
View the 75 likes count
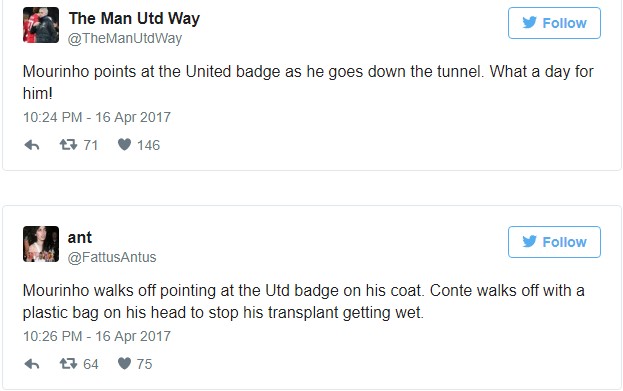[144, 364]
